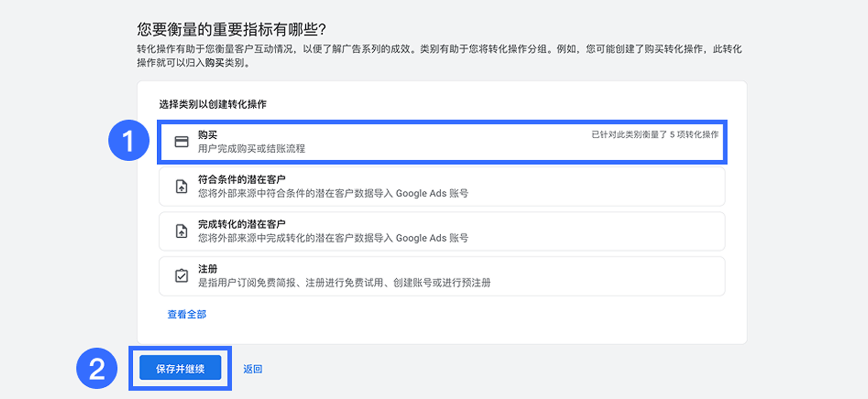Screen dimensions: 868x399
Task: Choose the 完成转化的潜在客户 category title
Action: pyautogui.click(x=242, y=224)
